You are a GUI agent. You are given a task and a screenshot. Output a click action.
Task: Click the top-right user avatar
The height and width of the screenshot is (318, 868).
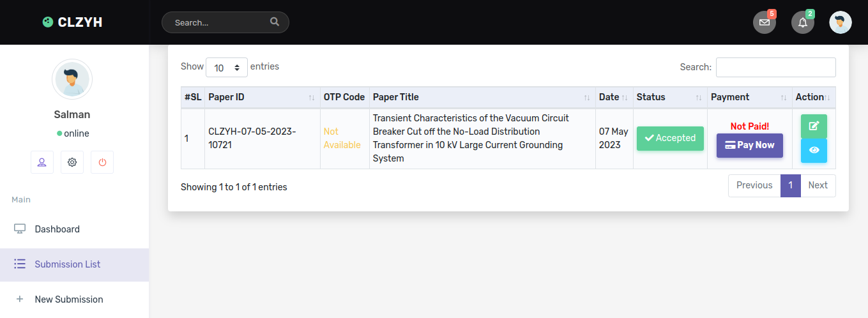point(841,22)
